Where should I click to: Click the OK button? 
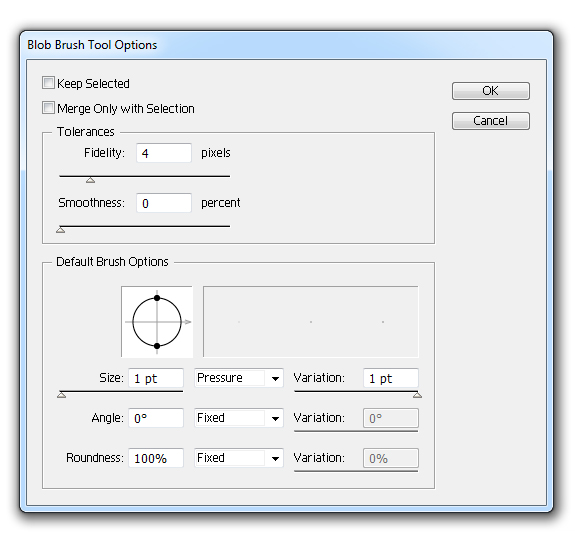pyautogui.click(x=491, y=91)
